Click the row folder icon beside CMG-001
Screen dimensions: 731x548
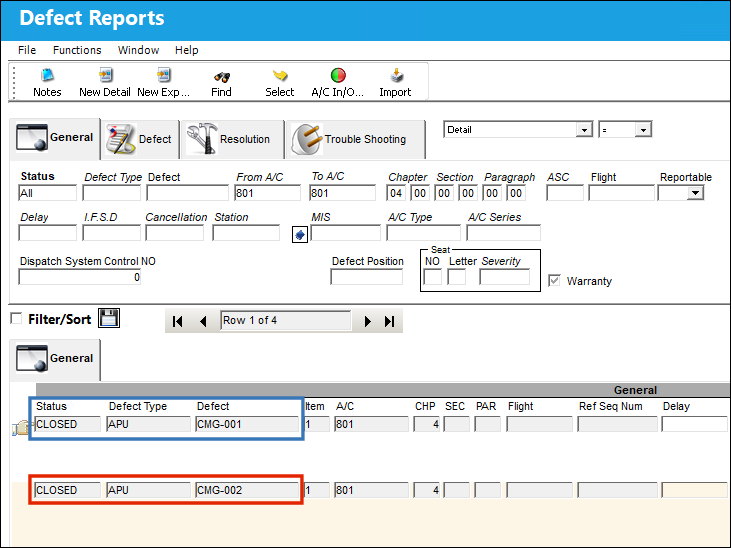tap(21, 427)
